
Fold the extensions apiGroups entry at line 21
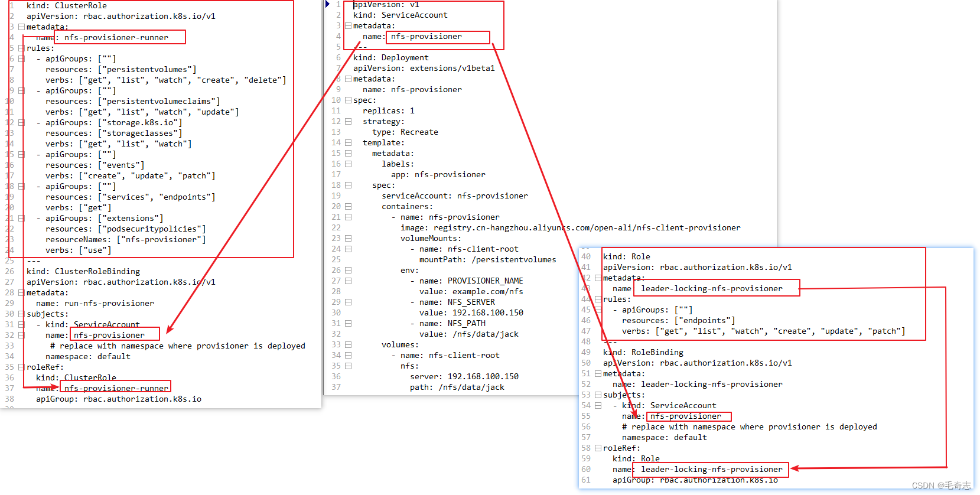(21, 218)
